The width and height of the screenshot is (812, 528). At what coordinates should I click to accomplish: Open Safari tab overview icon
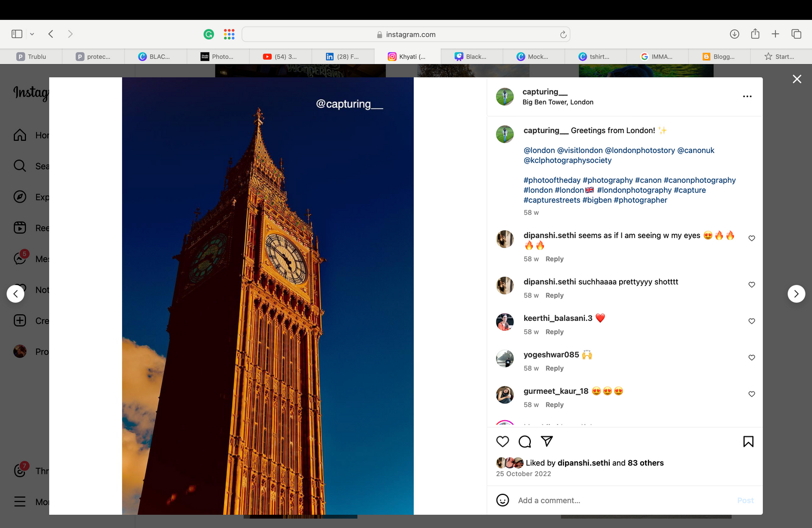[796, 34]
